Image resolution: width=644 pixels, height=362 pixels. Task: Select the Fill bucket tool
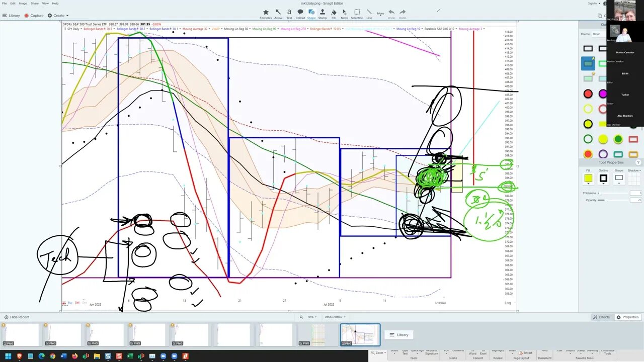pos(334,14)
